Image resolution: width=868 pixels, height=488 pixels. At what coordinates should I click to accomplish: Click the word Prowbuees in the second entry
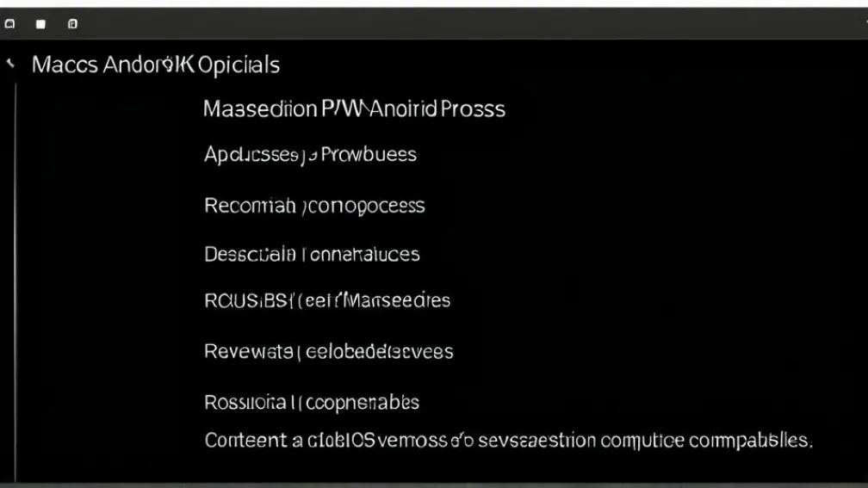pyautogui.click(x=369, y=155)
